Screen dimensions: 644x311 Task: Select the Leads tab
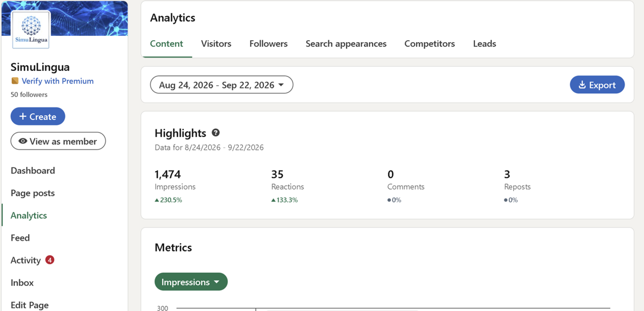point(485,43)
